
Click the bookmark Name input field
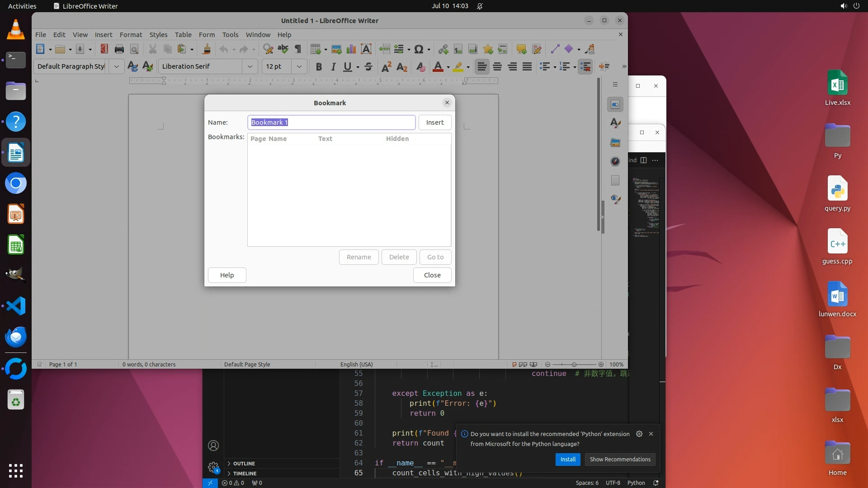tap(331, 122)
